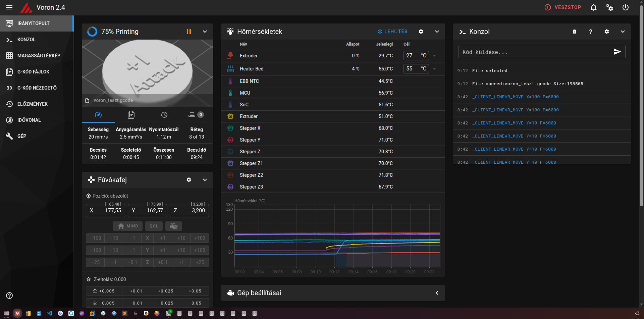This screenshot has width=644, height=319.
Task: Home all axes with MIND button
Action: [128, 226]
